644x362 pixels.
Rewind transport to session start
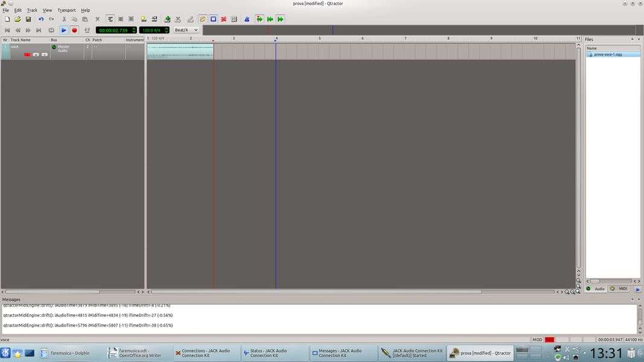coord(7,30)
